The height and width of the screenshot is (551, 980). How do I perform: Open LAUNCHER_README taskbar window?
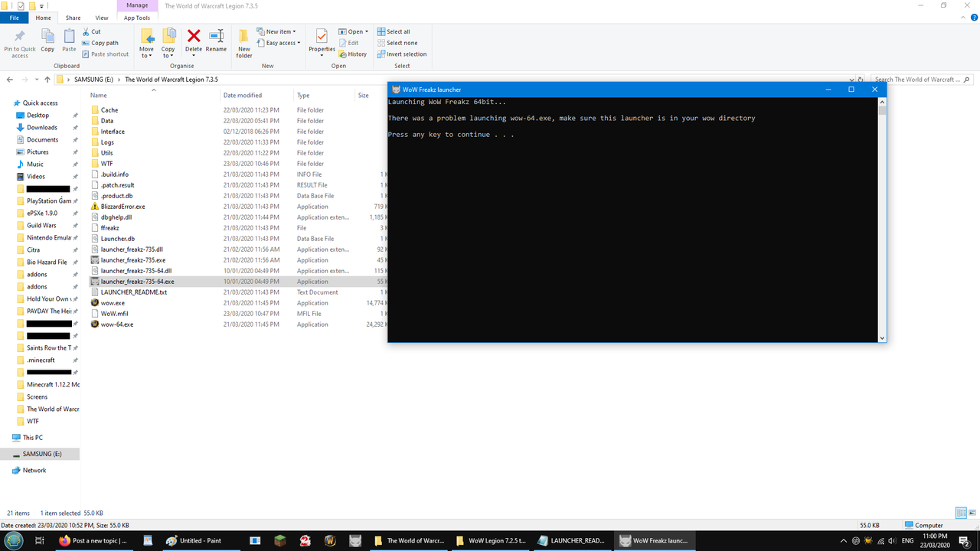(x=570, y=540)
